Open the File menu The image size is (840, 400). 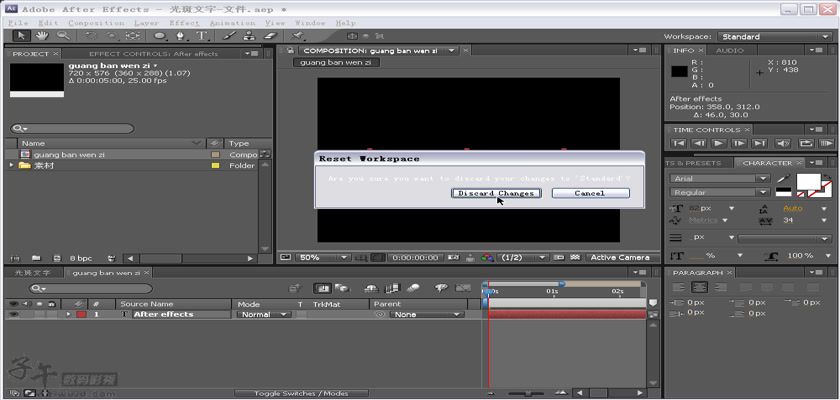point(18,23)
